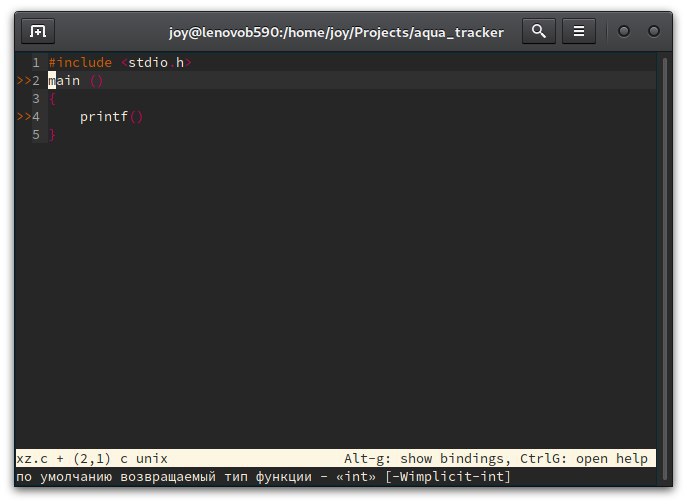Open a new terminal tab
The height and width of the screenshot is (504, 687).
[x=38, y=32]
